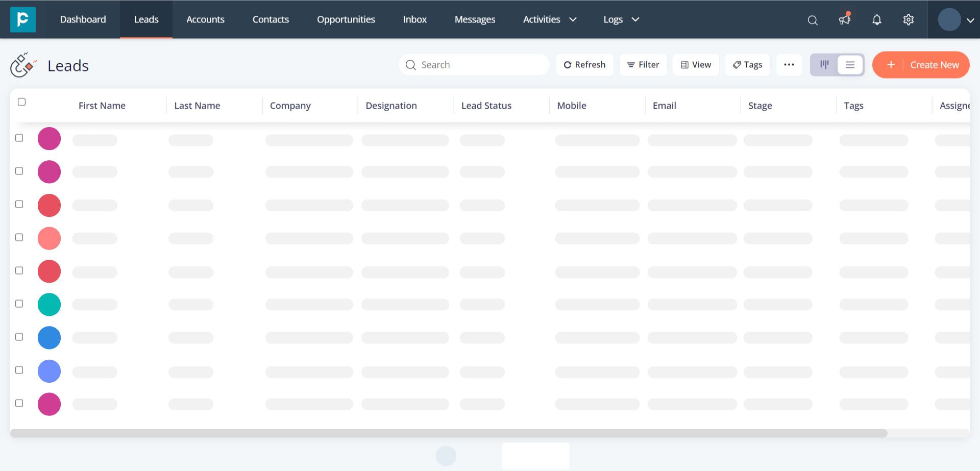Open the Inbox tab
980x471 pixels.
415,19
